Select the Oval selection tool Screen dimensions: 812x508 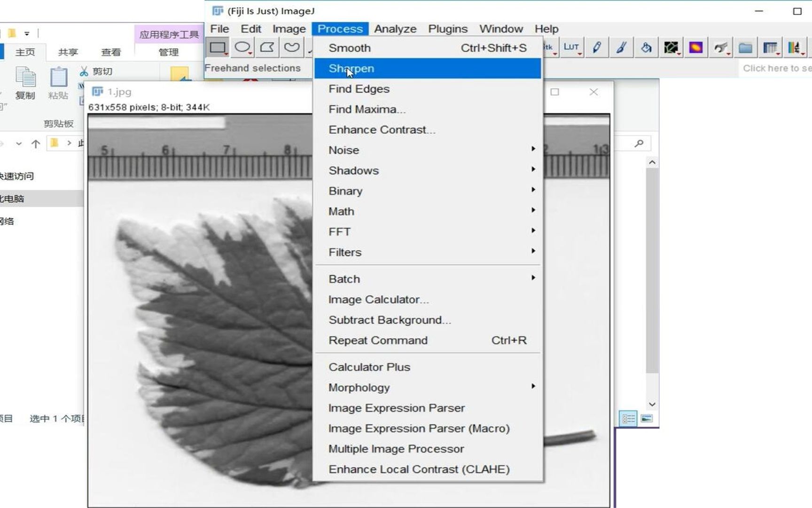click(242, 47)
